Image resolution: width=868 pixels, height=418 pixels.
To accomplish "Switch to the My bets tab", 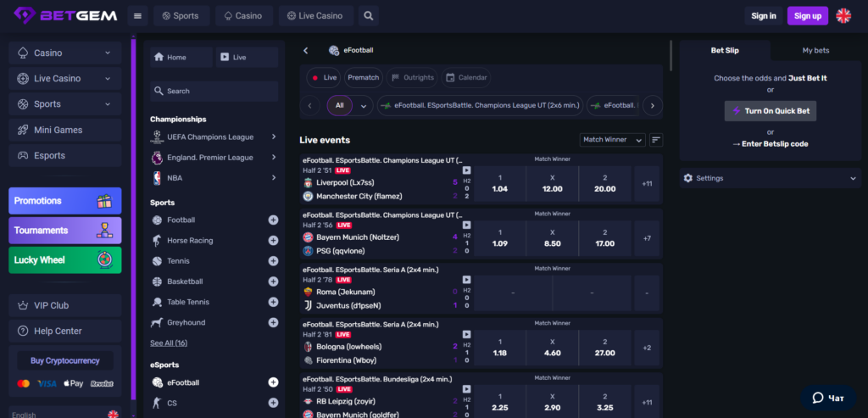I will (x=815, y=50).
